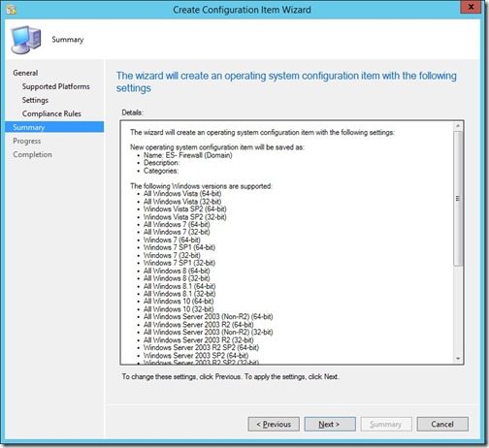Cancel the configuration item wizard
This screenshot has width=489, height=448.
click(442, 424)
